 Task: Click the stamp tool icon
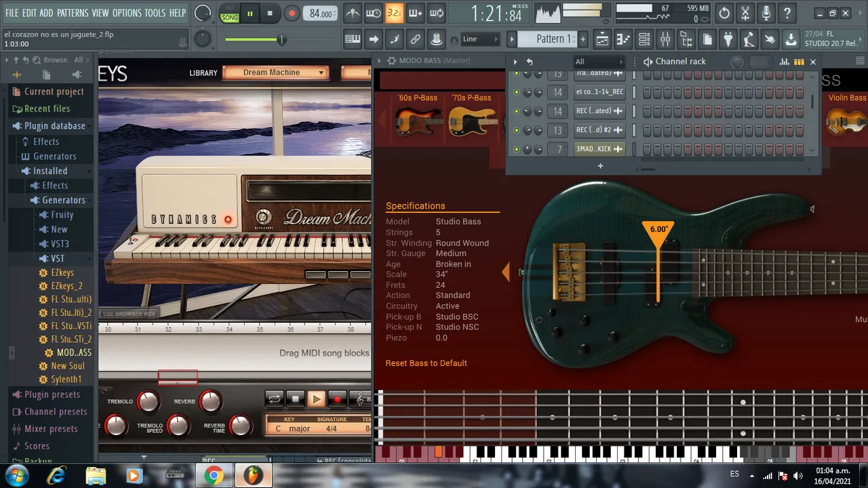(x=437, y=39)
